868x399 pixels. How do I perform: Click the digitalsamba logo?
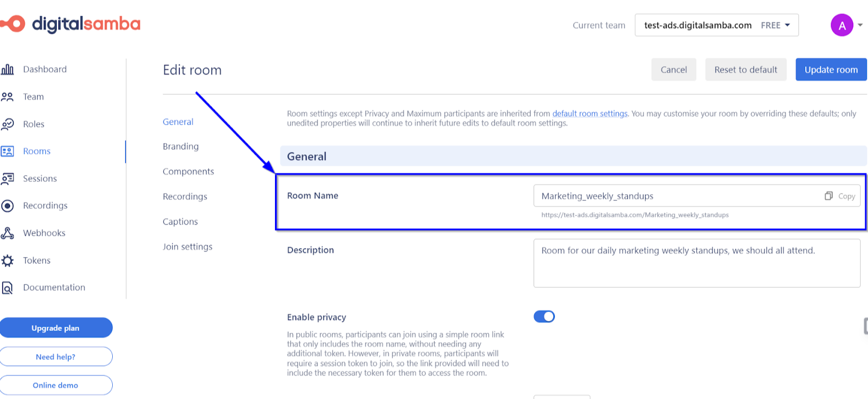point(71,24)
